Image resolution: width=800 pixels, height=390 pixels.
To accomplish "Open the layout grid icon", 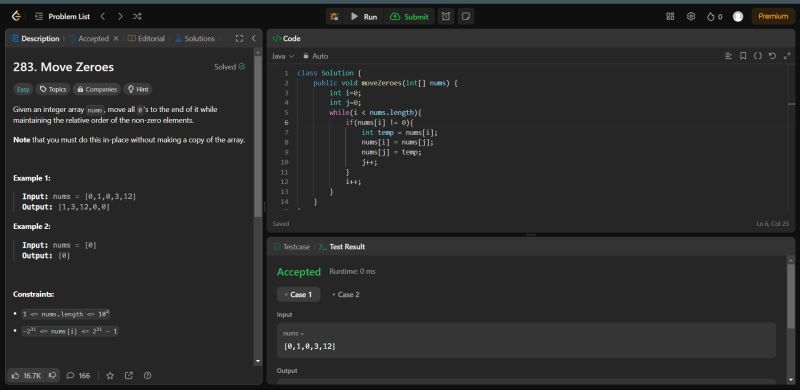I will [670, 16].
